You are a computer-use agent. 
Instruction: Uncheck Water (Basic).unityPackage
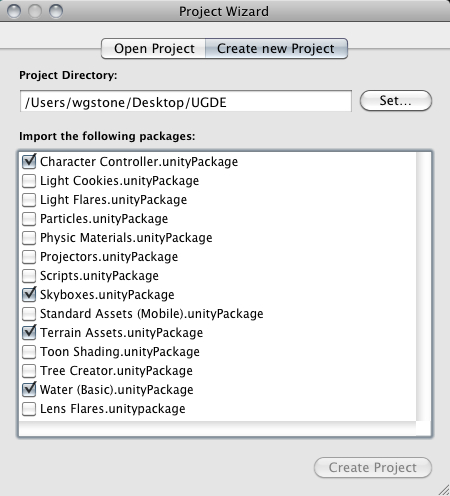[x=29, y=390]
